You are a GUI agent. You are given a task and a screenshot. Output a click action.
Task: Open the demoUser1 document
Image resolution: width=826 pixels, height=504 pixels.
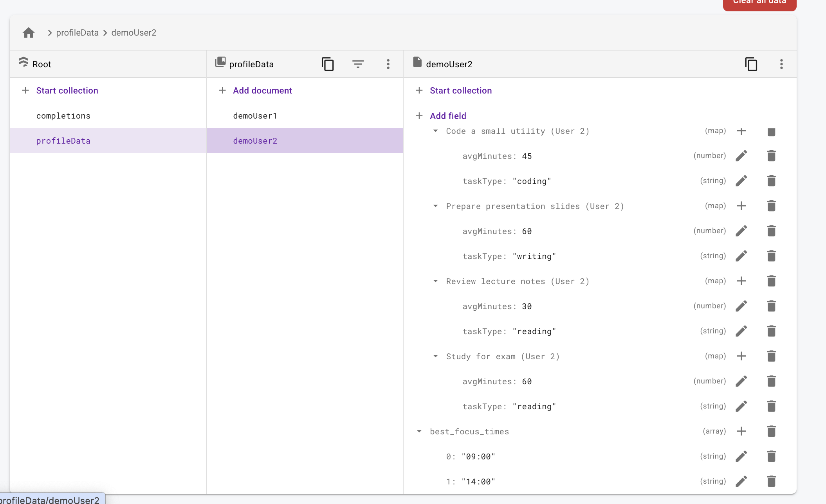pyautogui.click(x=255, y=116)
